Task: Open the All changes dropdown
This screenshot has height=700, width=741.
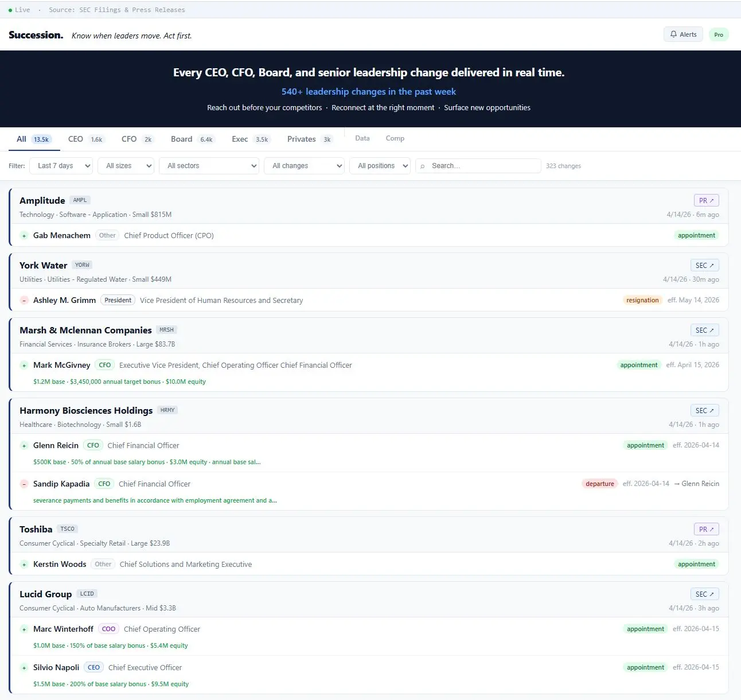Action: [x=304, y=166]
